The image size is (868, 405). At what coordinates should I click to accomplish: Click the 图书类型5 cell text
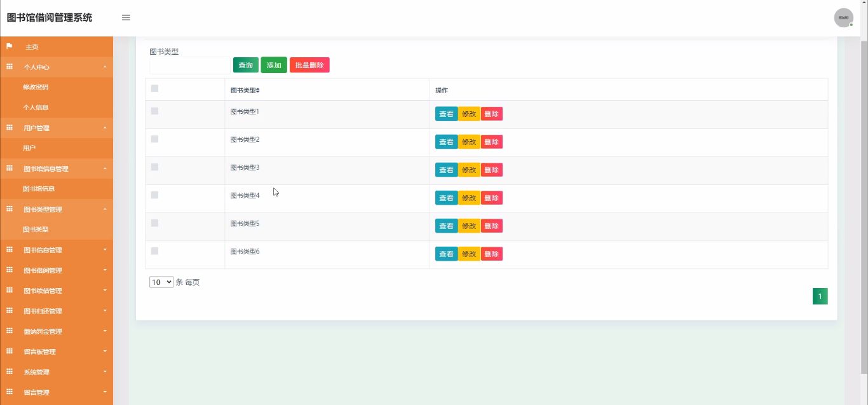tap(245, 223)
